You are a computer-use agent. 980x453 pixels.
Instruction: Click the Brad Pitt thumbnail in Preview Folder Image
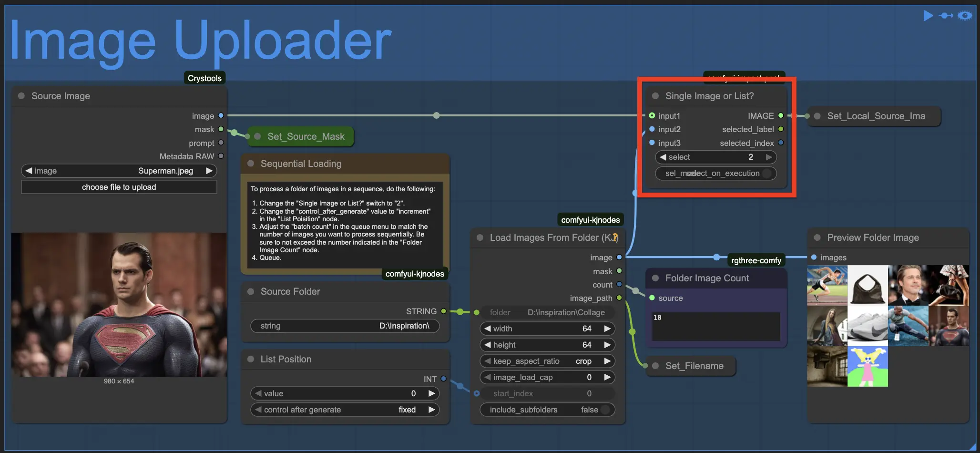point(908,285)
